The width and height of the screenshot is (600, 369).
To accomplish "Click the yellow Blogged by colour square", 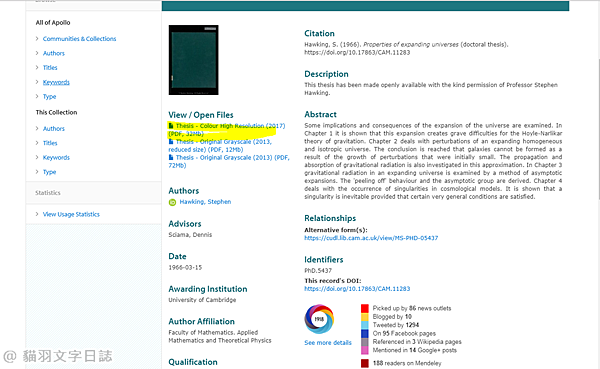I will coord(365,317).
